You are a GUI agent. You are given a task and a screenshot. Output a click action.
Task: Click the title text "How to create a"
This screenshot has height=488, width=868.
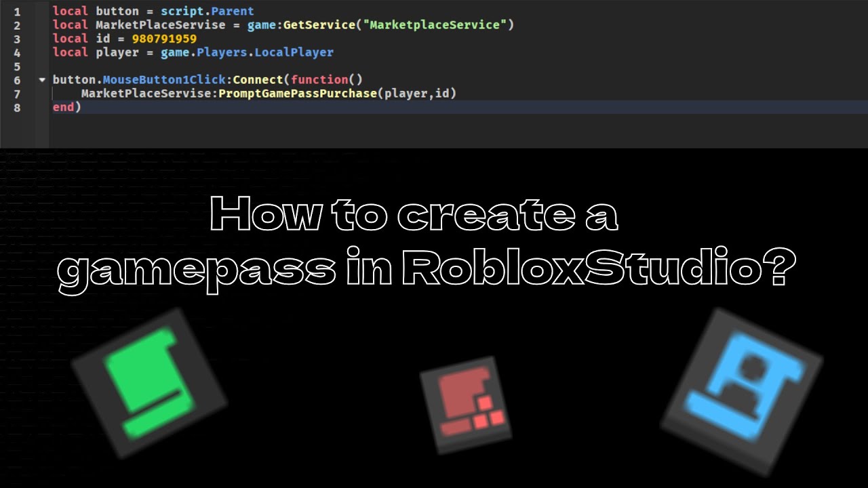click(x=414, y=216)
